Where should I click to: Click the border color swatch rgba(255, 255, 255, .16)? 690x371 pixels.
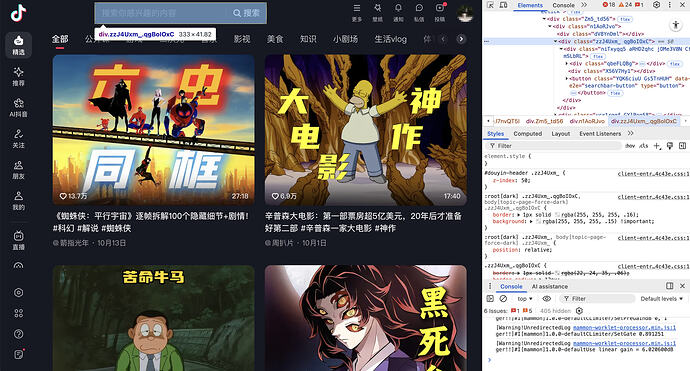[x=557, y=215]
